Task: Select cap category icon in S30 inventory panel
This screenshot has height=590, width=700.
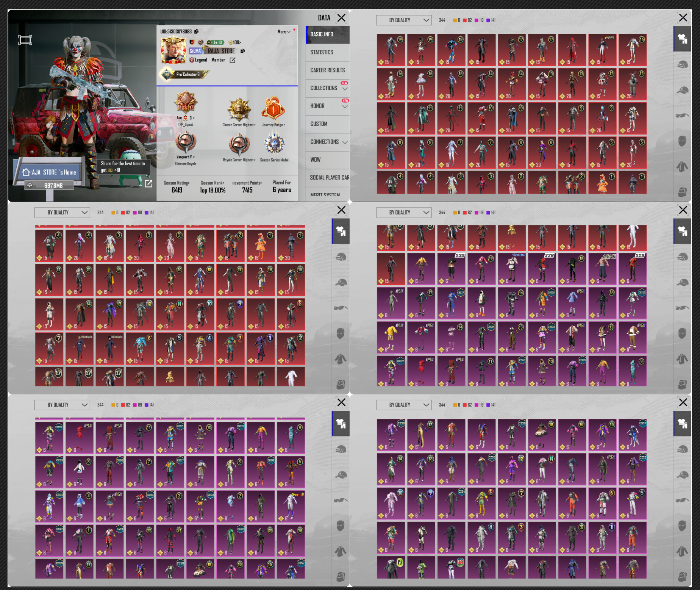Action: 682,283
